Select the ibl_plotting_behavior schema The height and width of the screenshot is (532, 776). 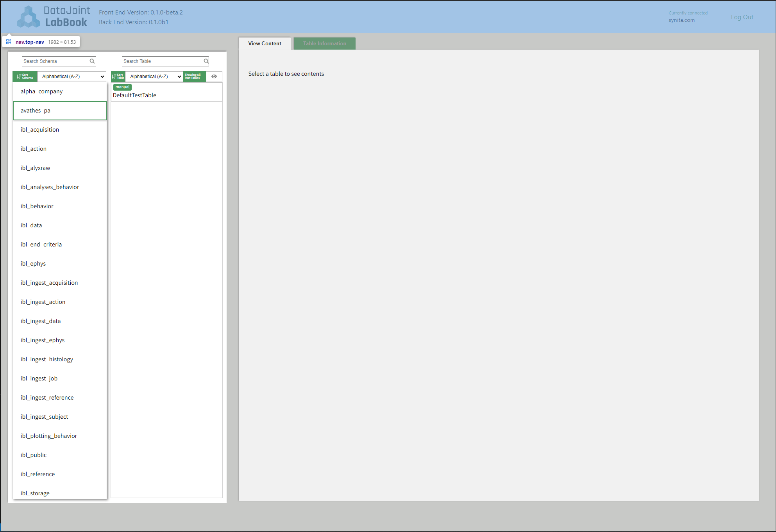(x=60, y=436)
